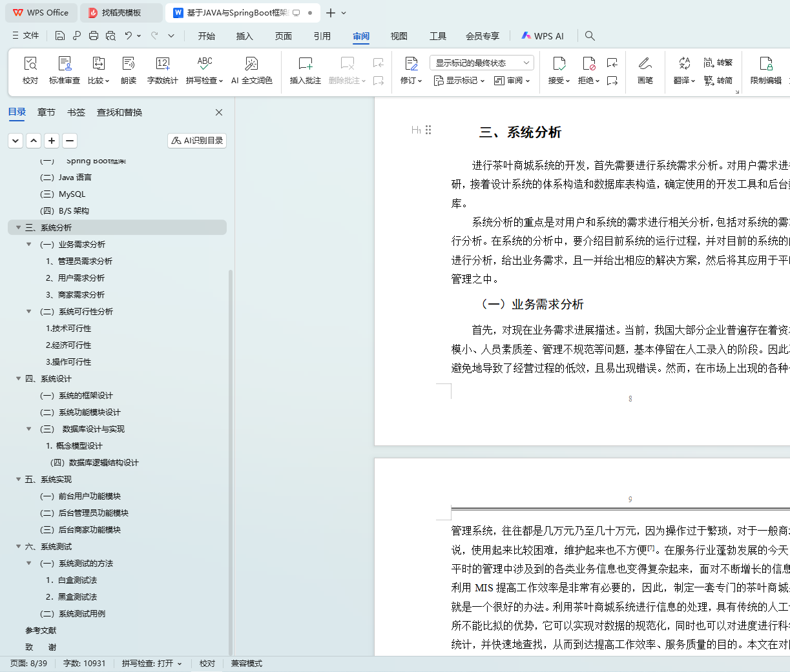The width and height of the screenshot is (790, 672).
Task: Click outline move-up arrow button
Action: click(x=34, y=140)
